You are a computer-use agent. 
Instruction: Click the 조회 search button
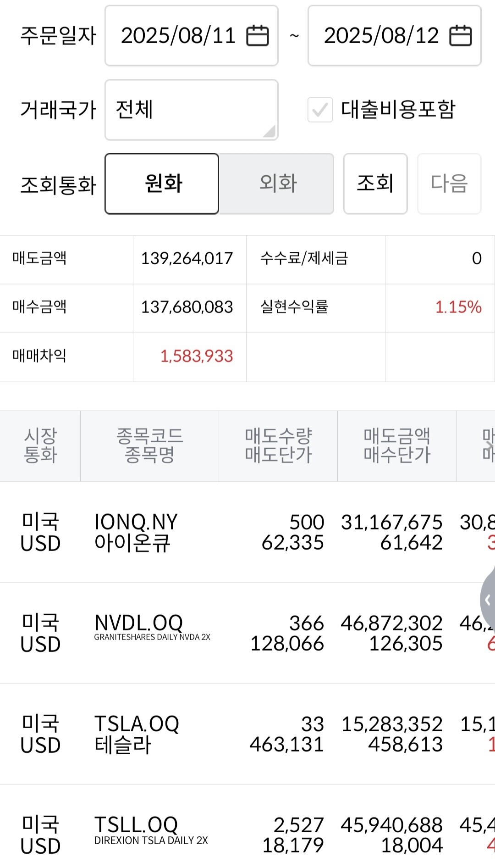pos(375,184)
